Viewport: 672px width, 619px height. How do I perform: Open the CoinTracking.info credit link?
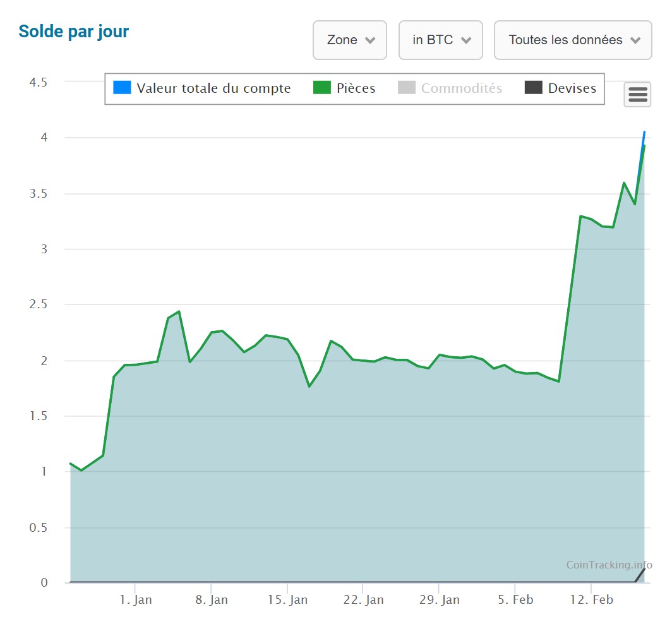[x=609, y=565]
